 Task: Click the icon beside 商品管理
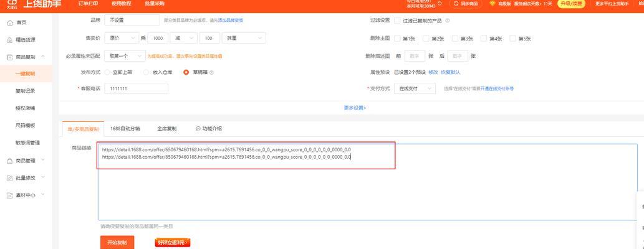pos(10,161)
